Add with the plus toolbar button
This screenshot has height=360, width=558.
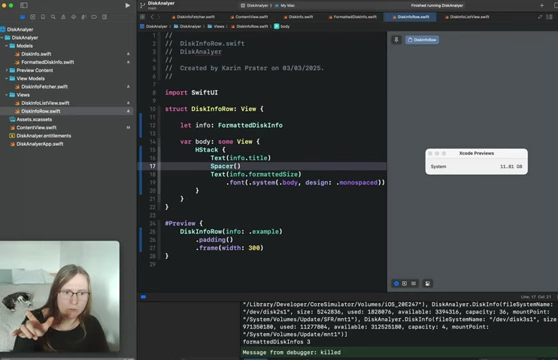click(542, 5)
